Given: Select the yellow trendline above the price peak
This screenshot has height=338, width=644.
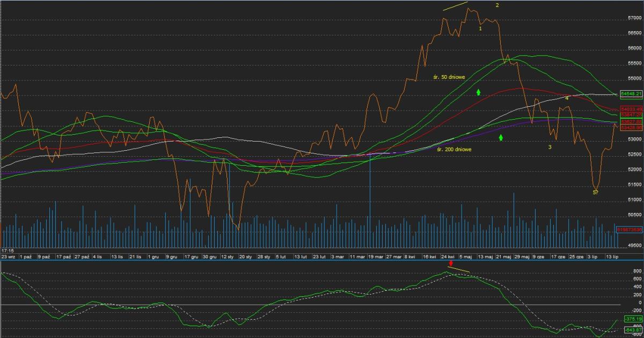Looking at the screenshot, I should (x=455, y=6).
